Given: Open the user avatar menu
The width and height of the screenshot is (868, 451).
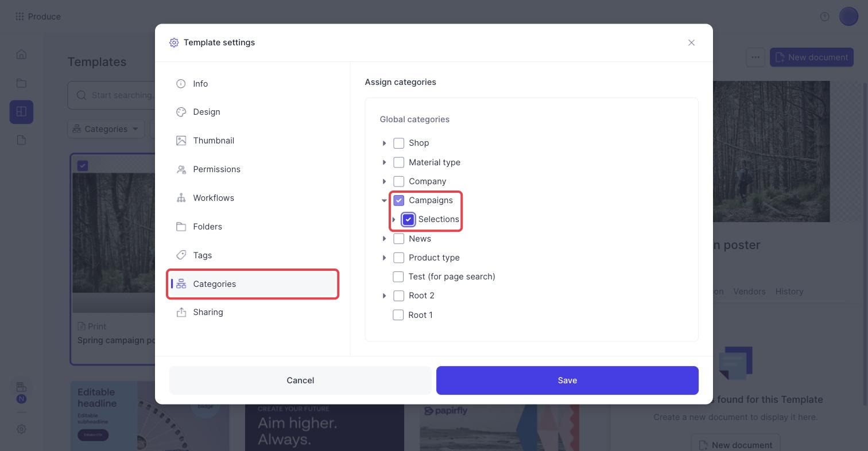Looking at the screenshot, I should [x=848, y=17].
